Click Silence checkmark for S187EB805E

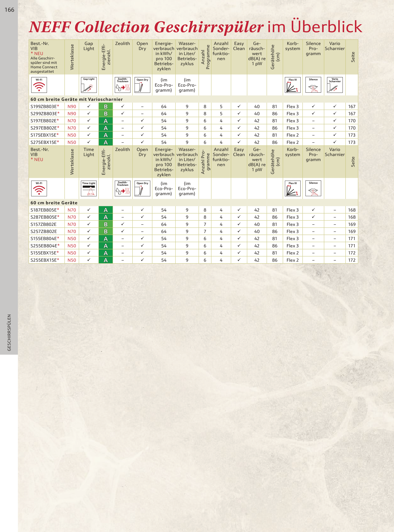pos(313,210)
